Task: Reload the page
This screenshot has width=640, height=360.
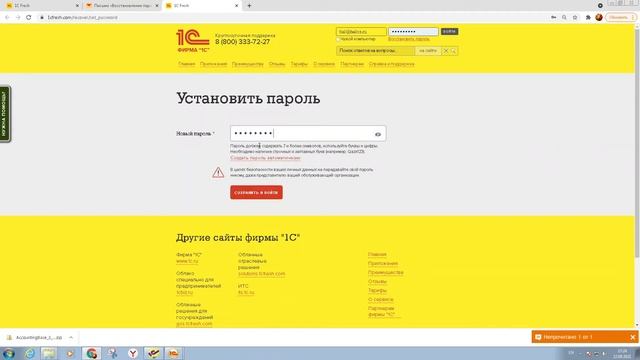Action: [29, 18]
